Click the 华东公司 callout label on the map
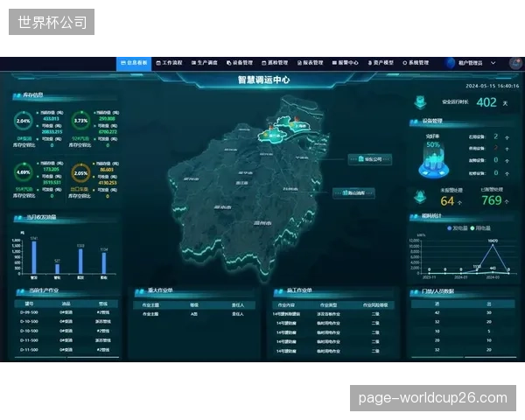Image resolution: width=525 pixels, height=420 pixels. (x=370, y=159)
